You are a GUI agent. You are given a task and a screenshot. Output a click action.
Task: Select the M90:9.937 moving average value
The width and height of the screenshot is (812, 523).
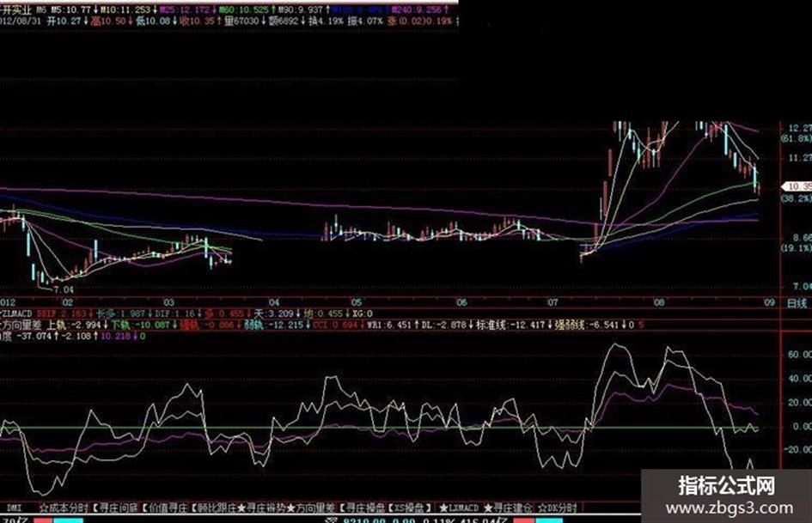pyautogui.click(x=302, y=9)
